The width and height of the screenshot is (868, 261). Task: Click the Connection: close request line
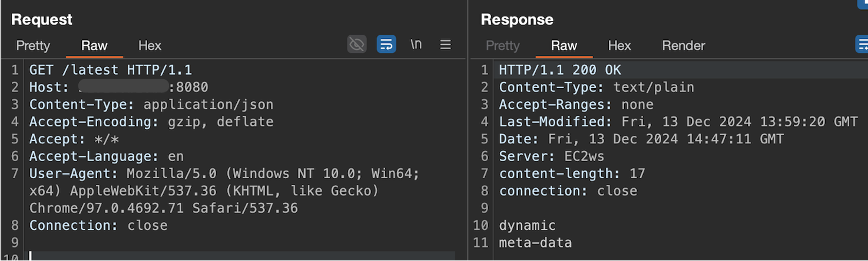point(98,226)
